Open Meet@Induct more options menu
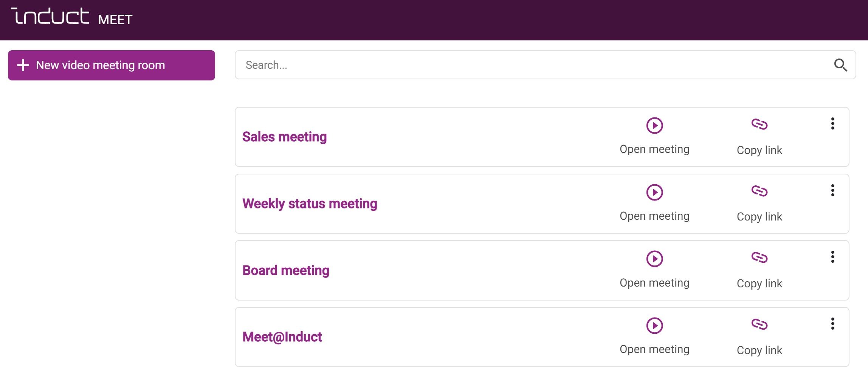This screenshot has width=868, height=367. coord(832,324)
